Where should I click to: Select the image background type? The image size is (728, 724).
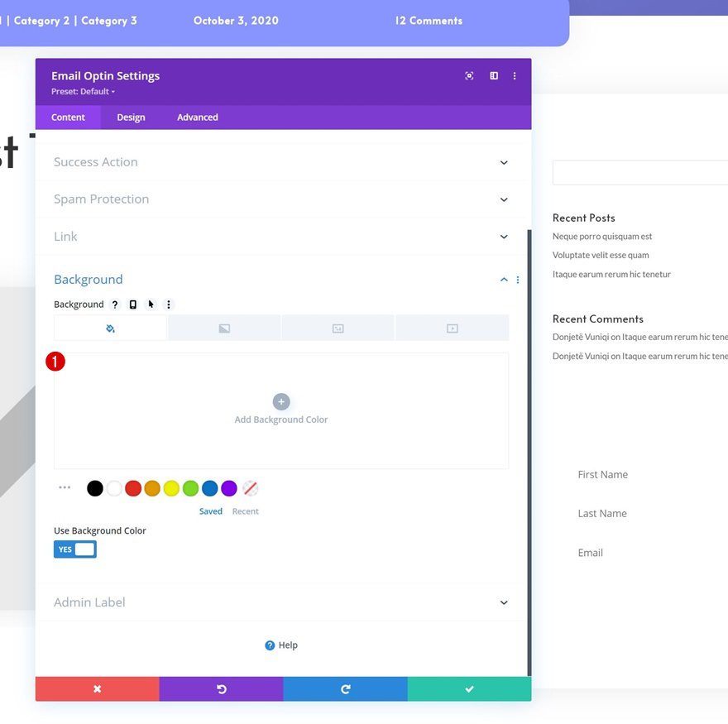(338, 328)
